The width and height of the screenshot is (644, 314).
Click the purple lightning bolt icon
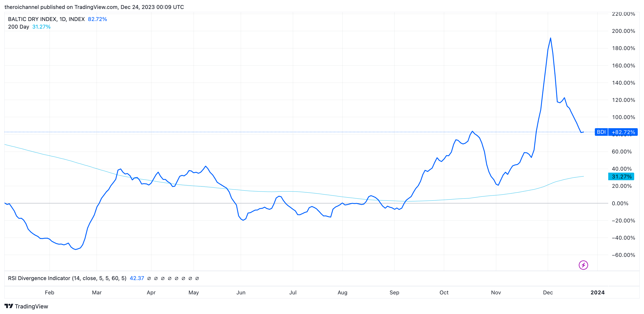click(583, 265)
